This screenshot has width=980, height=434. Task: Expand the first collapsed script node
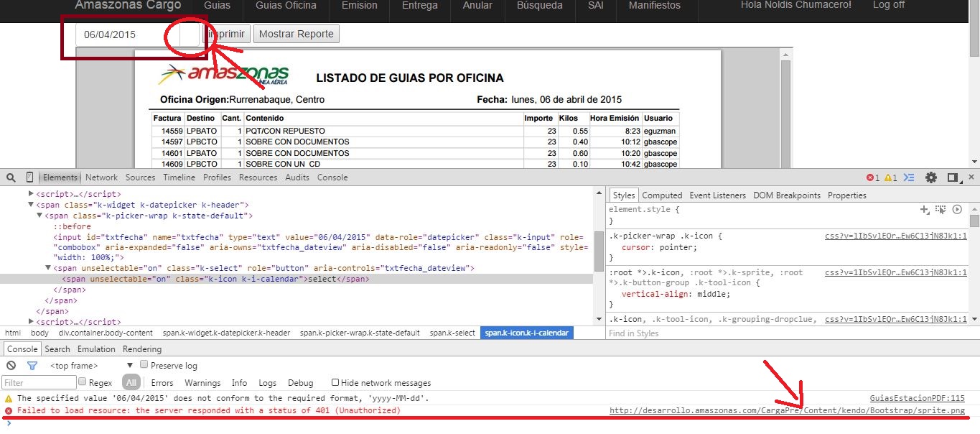click(31, 194)
